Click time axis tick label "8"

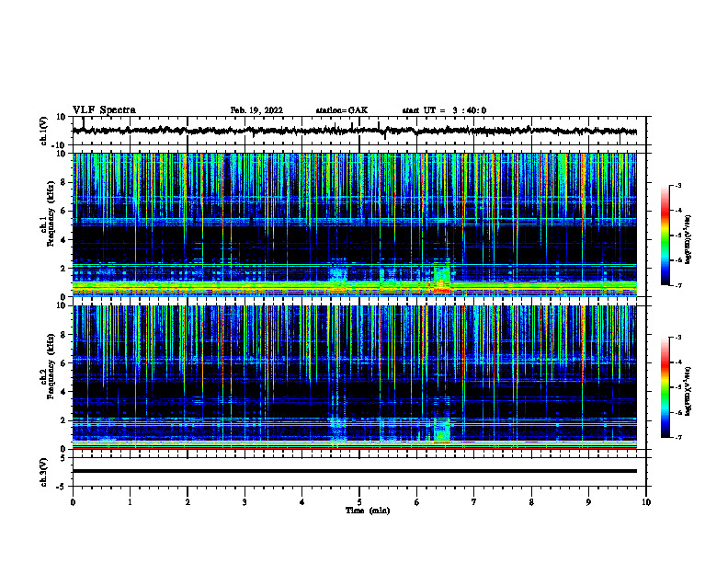(531, 502)
